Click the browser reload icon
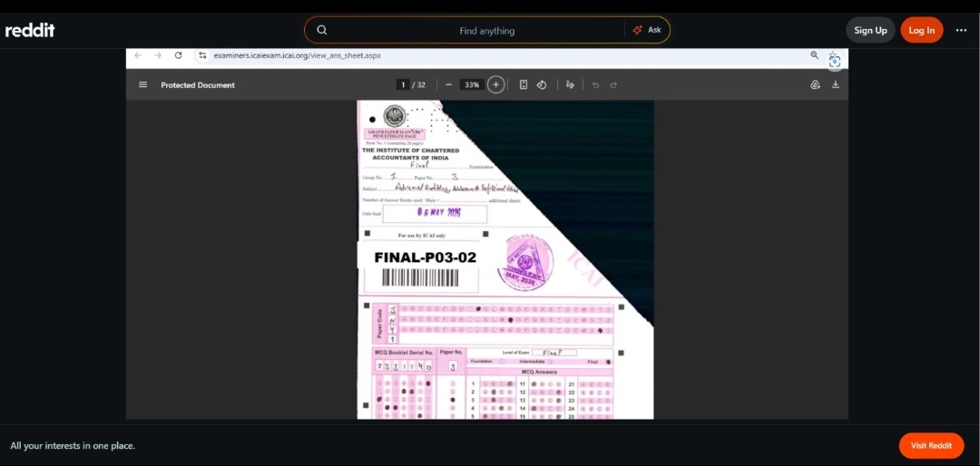This screenshot has width=980, height=466. 178,55
